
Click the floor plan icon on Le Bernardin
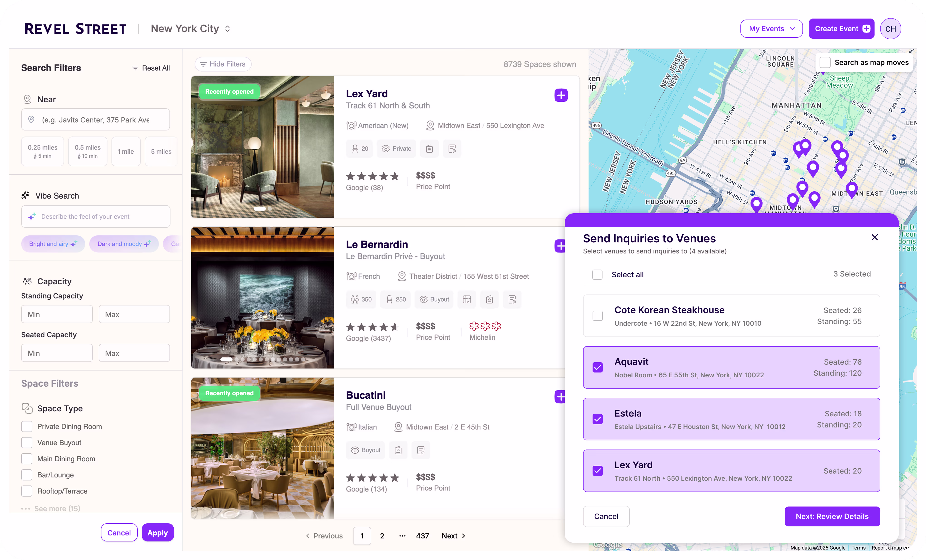(466, 299)
